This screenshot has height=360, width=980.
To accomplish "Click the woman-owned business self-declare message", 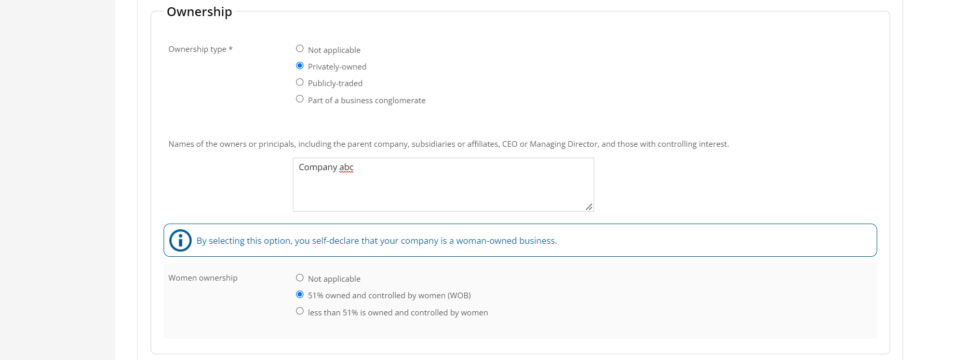I will coord(377,241).
